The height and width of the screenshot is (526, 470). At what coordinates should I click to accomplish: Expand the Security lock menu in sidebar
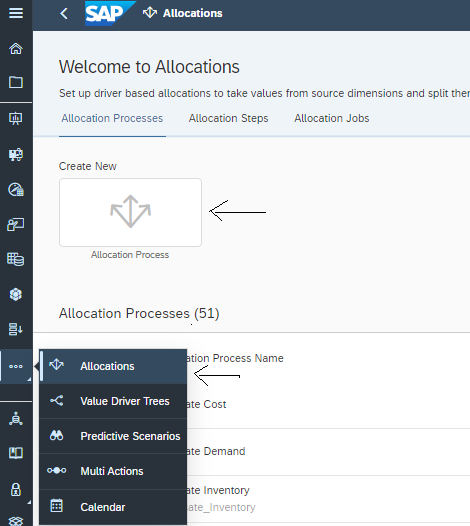coord(16,490)
